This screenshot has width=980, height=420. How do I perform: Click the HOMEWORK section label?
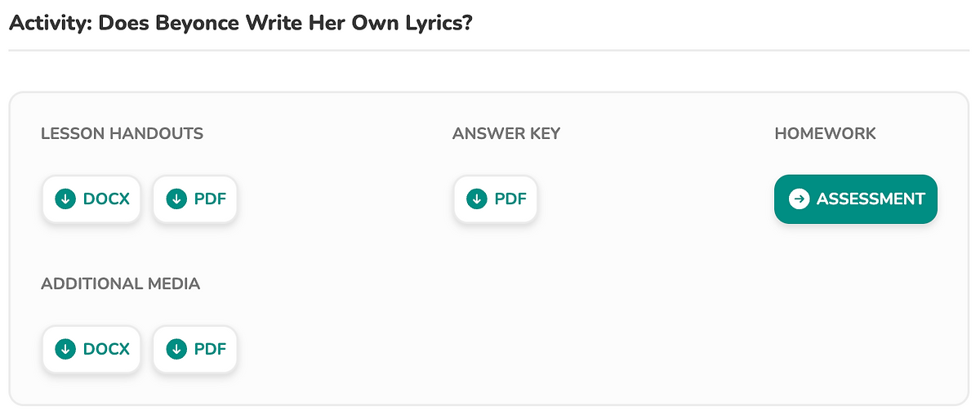point(825,133)
